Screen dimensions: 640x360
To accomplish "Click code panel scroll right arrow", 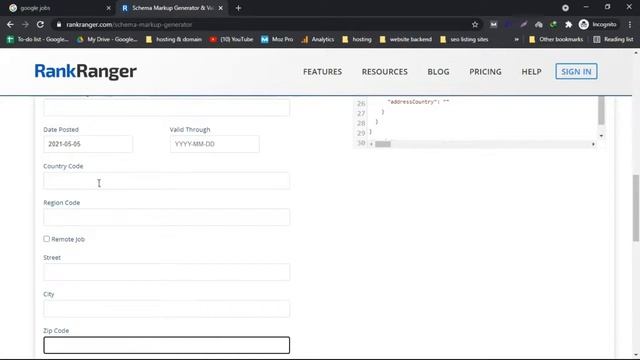I will coord(593,144).
